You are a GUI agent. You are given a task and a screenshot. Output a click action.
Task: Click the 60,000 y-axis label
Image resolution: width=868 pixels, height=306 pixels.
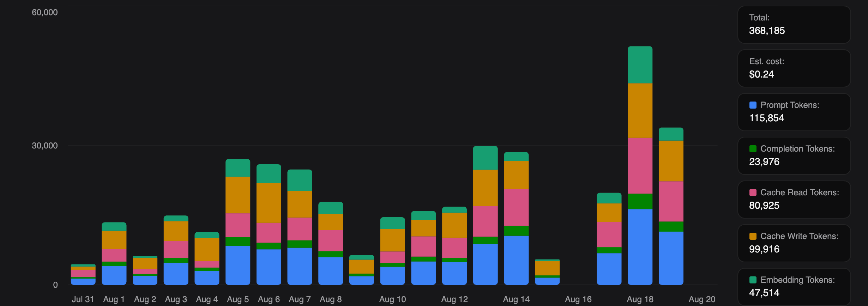point(45,12)
